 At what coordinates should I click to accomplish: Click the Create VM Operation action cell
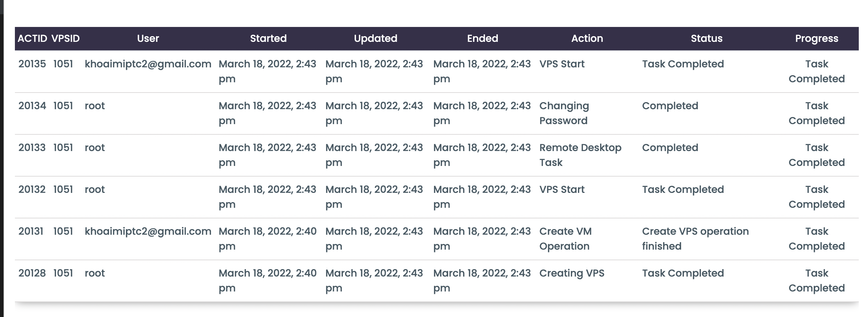pos(565,239)
